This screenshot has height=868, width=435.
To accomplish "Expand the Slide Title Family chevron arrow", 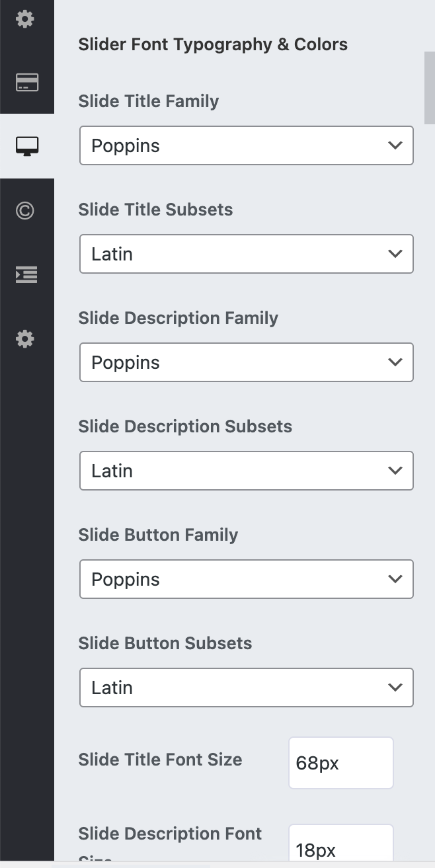I will click(x=395, y=145).
